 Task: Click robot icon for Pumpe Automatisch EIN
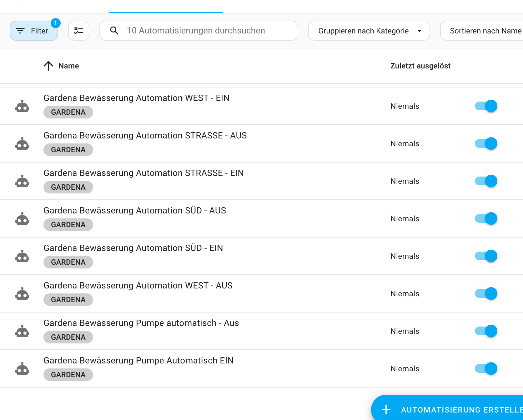click(x=22, y=369)
